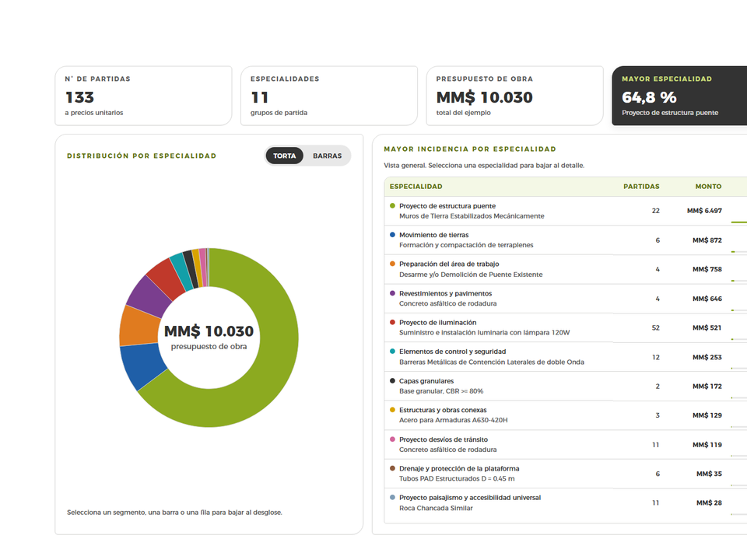747x560 pixels.
Task: Click the ESPECIALIDADES 11 card
Action: (329, 96)
